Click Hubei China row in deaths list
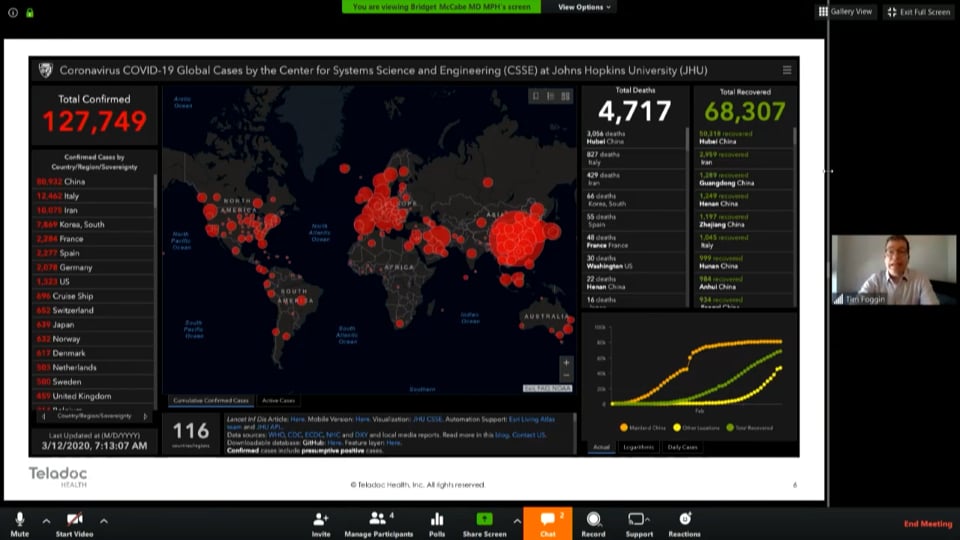The width and height of the screenshot is (960, 540). click(634, 137)
